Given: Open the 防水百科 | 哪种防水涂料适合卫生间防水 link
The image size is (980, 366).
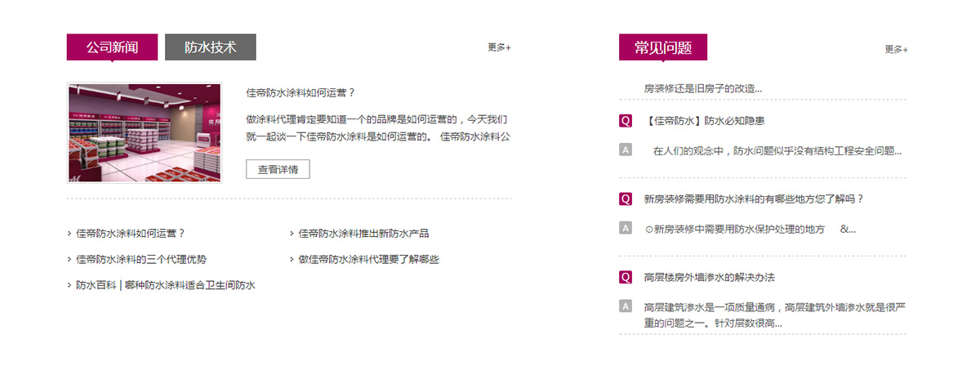Looking at the screenshot, I should (x=166, y=285).
